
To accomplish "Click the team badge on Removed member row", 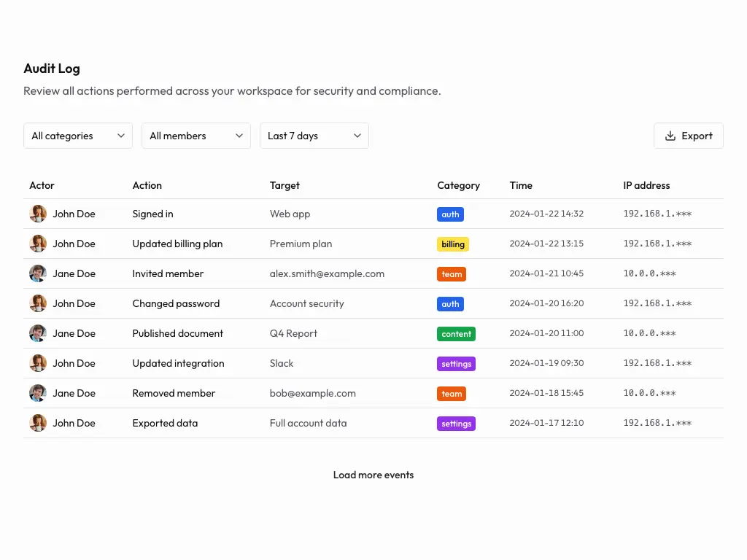I will (x=451, y=393).
